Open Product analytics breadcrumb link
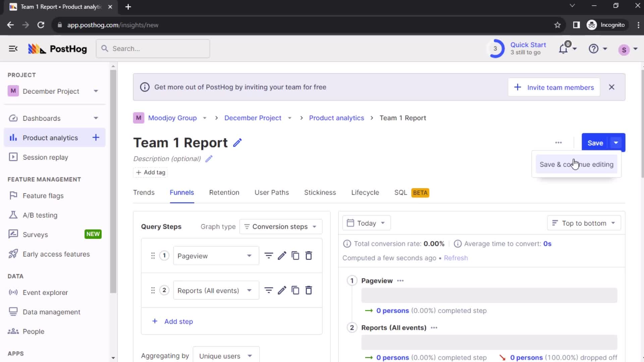Image resolution: width=644 pixels, height=362 pixels. (x=336, y=118)
